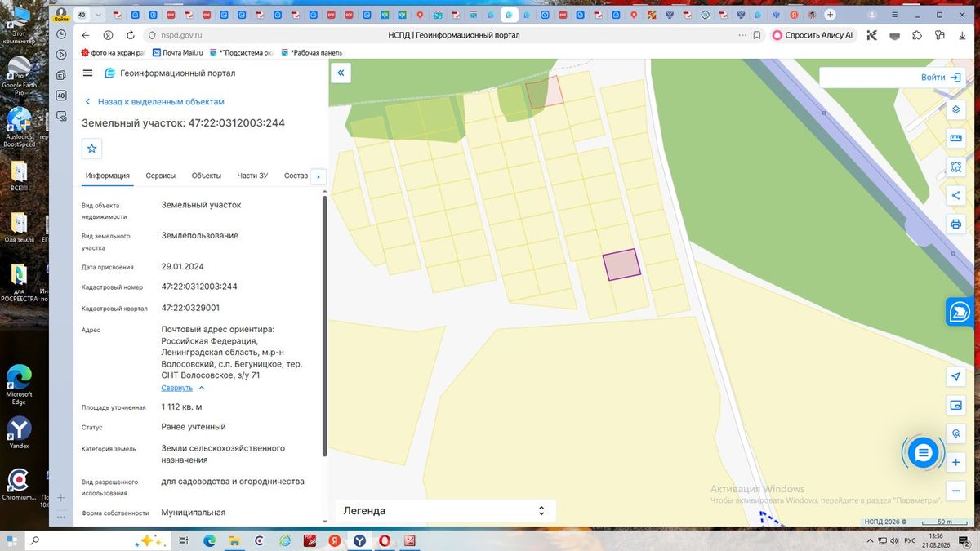Viewport: 980px width, 551px height.
Task: Click the date value 29.01.2024
Action: (x=182, y=267)
